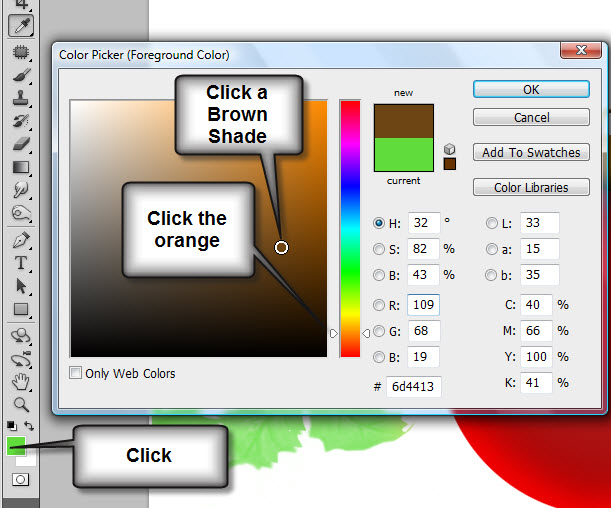Select the Dodge tool
The image size is (611, 508).
[x=21, y=213]
